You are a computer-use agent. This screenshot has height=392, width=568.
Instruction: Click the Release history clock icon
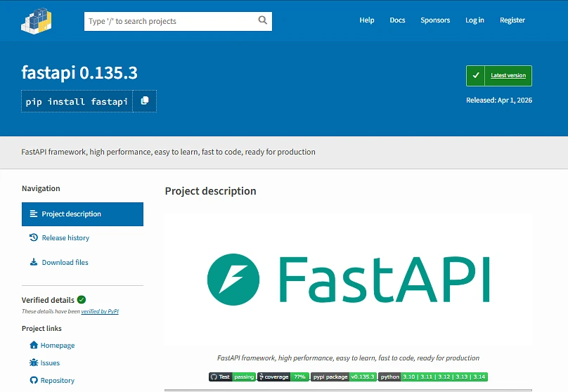click(x=34, y=237)
